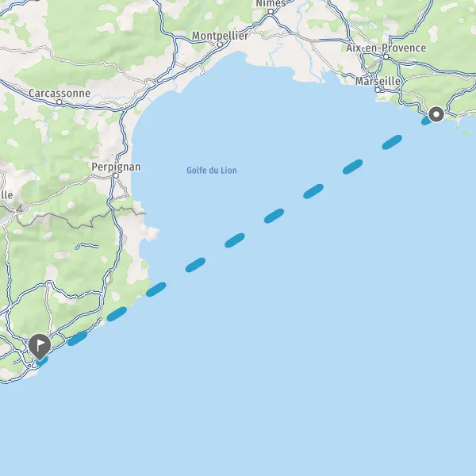Click the Carcassonne map label
This screenshot has height=476, width=476.
(59, 93)
